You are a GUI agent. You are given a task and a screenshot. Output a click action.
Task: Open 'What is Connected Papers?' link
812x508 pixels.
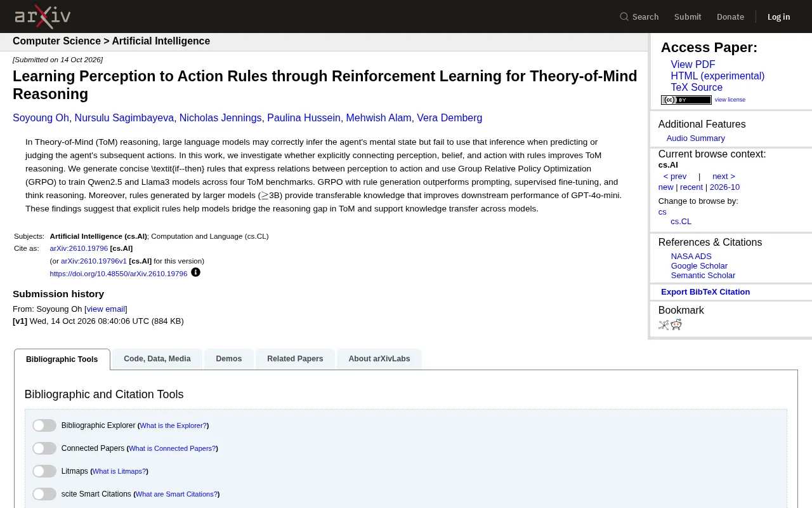172,448
